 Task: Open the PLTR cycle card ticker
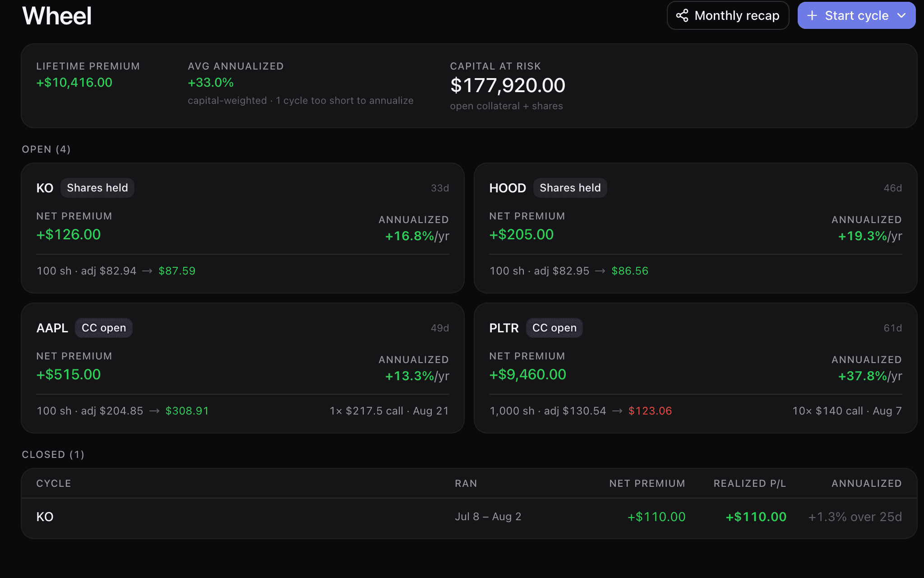(x=504, y=328)
